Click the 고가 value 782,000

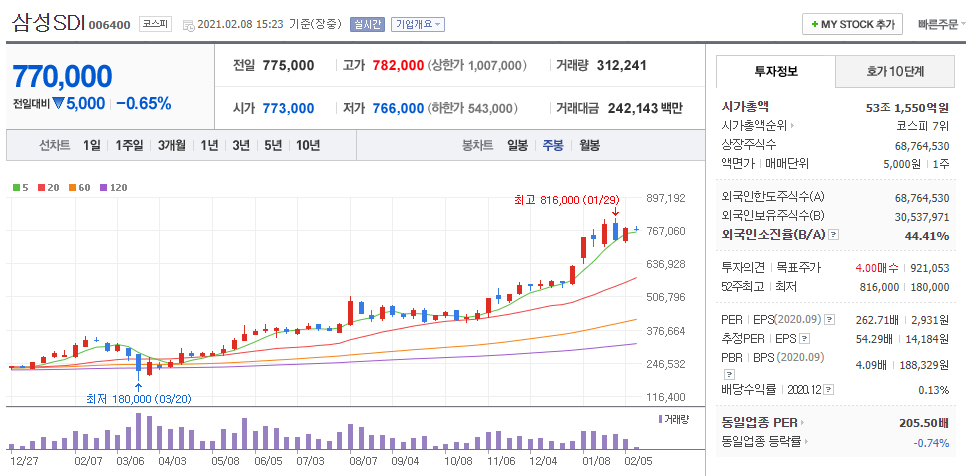point(398,65)
